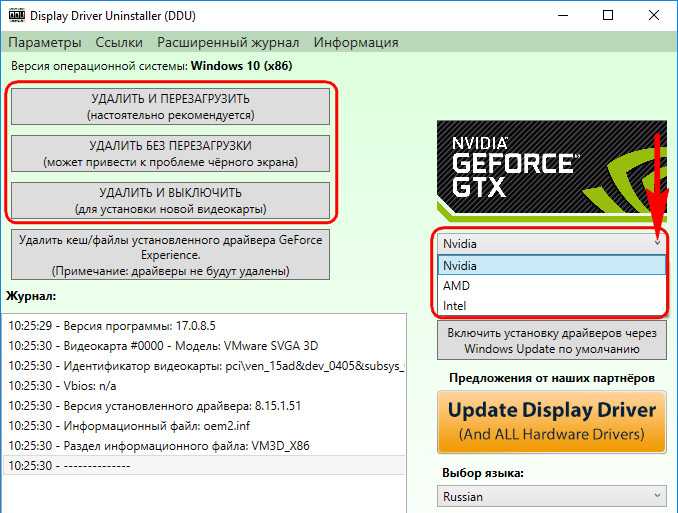Click the NVIDIA GeForce GTX logo image

[x=552, y=171]
